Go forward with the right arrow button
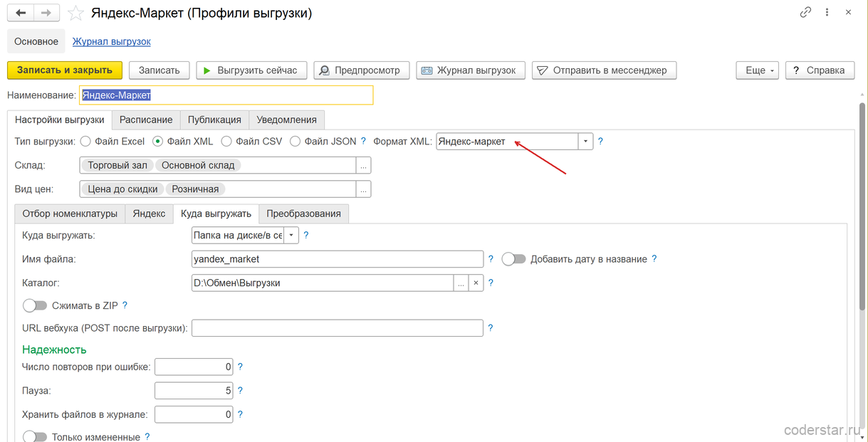The width and height of the screenshot is (868, 442). (x=46, y=13)
